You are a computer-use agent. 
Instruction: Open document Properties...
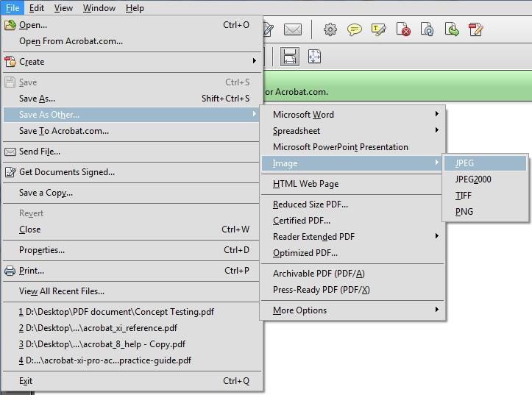pos(131,250)
